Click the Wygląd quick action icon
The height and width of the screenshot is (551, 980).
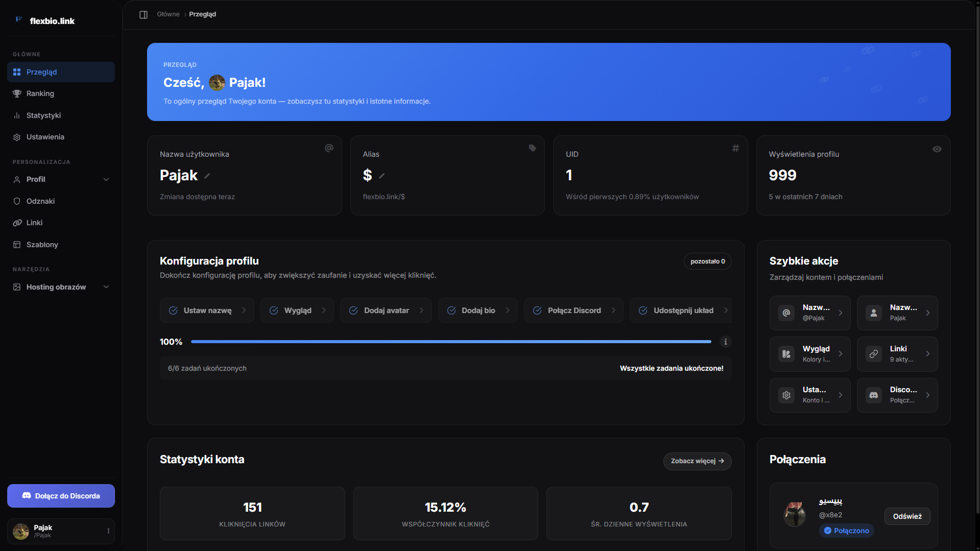(786, 354)
